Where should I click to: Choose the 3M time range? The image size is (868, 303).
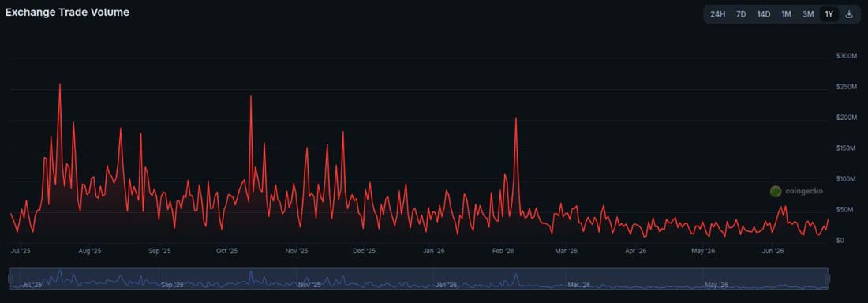click(x=808, y=14)
